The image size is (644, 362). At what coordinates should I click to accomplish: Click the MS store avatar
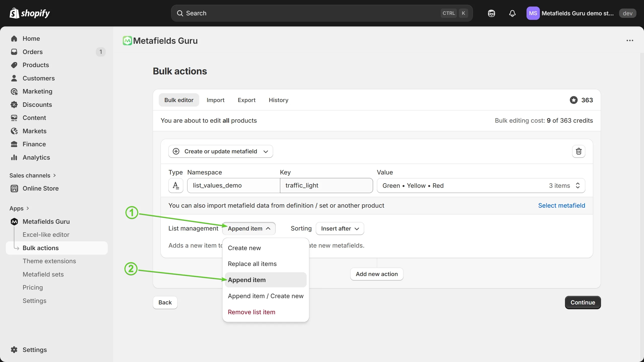pos(533,13)
